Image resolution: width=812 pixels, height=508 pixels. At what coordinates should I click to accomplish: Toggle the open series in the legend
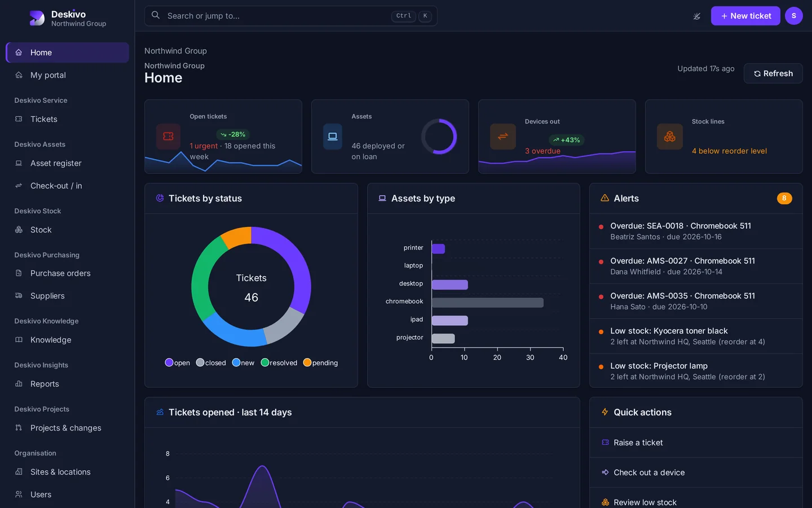point(177,363)
